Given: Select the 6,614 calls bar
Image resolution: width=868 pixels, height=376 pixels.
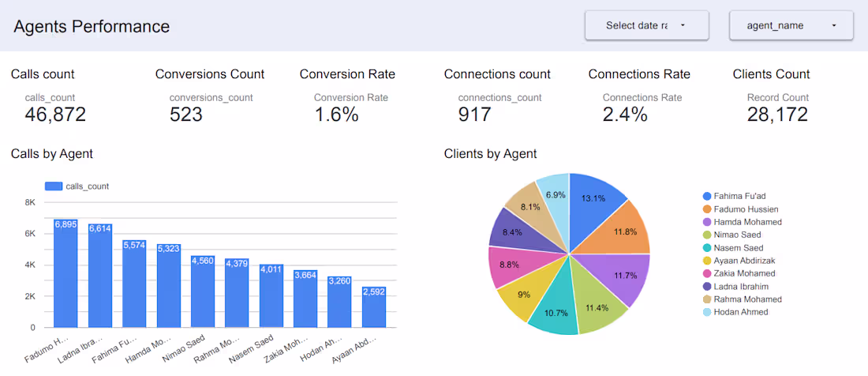Looking at the screenshot, I should click(100, 276).
